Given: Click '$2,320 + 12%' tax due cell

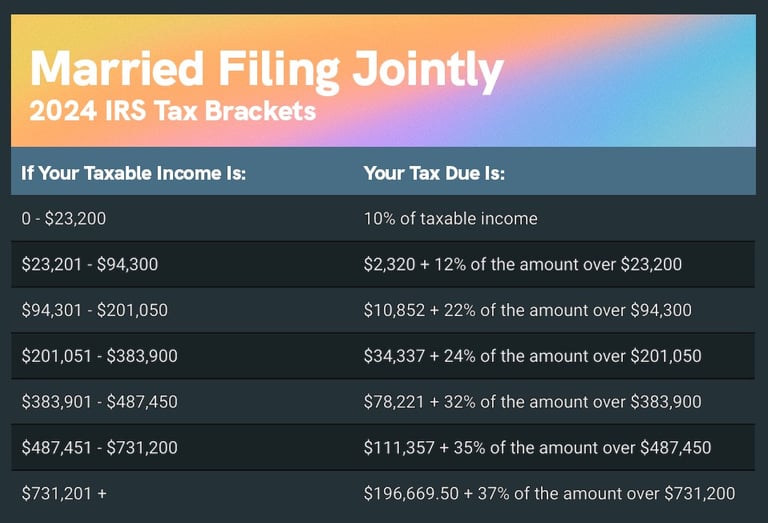Looking at the screenshot, I should [523, 264].
